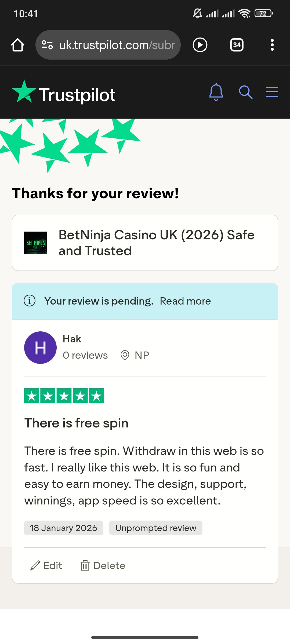The height and width of the screenshot is (644, 290).
Task: Open the Trustpilot search icon
Action: [245, 92]
